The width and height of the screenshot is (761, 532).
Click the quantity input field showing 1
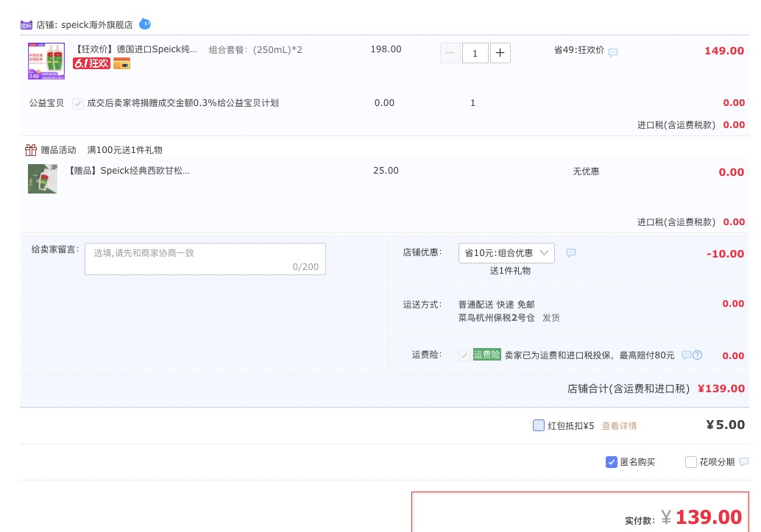[475, 53]
